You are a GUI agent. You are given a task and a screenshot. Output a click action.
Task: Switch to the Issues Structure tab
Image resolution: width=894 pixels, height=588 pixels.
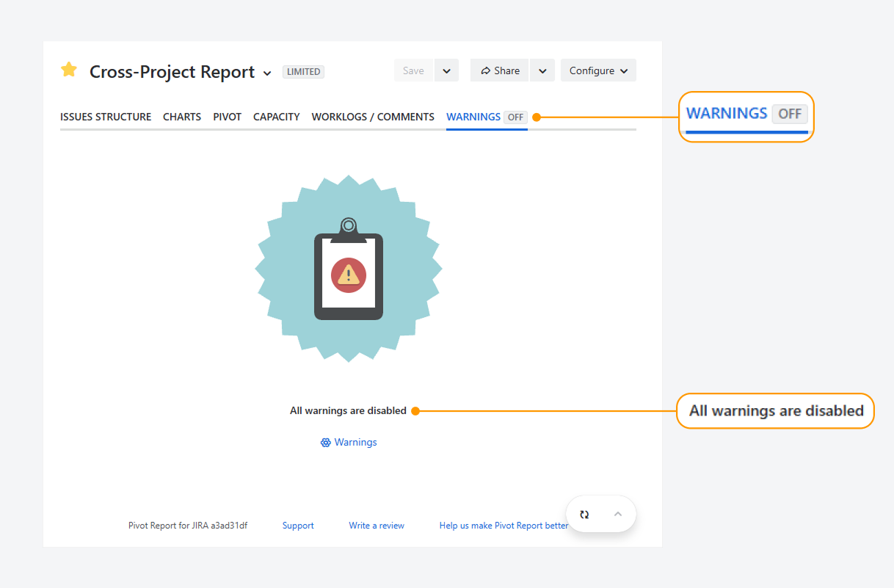[x=106, y=117]
